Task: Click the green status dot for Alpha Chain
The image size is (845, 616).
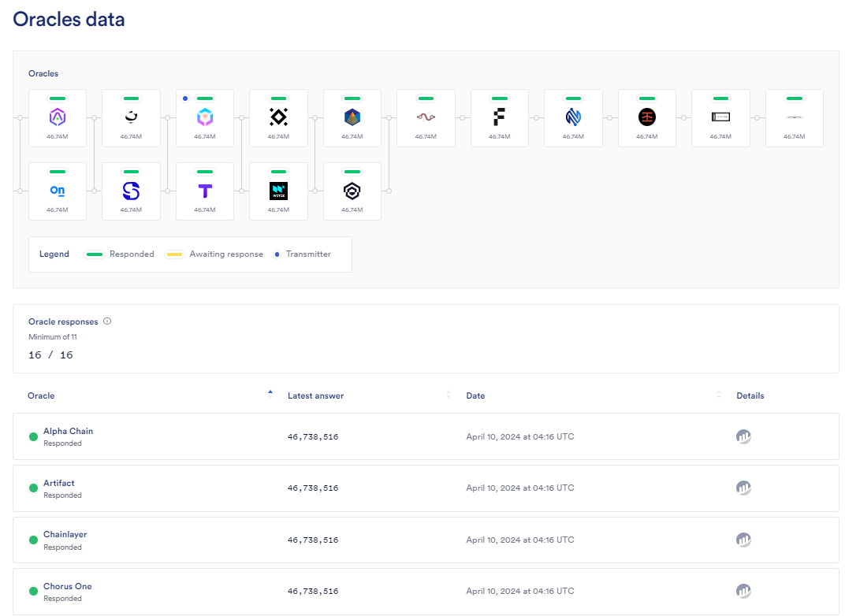Action: pos(33,436)
